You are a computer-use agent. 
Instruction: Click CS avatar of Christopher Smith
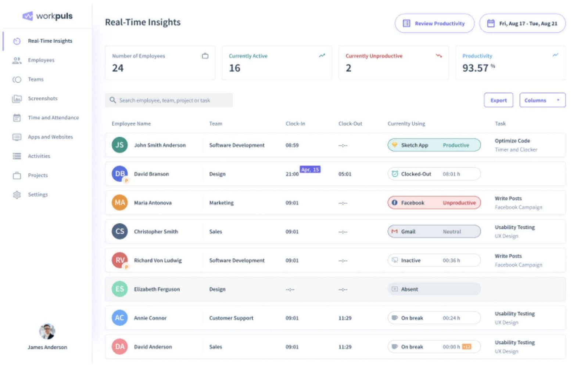point(120,231)
